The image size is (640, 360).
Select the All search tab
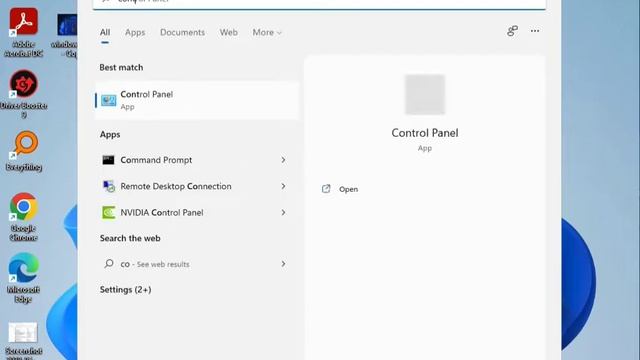point(105,32)
